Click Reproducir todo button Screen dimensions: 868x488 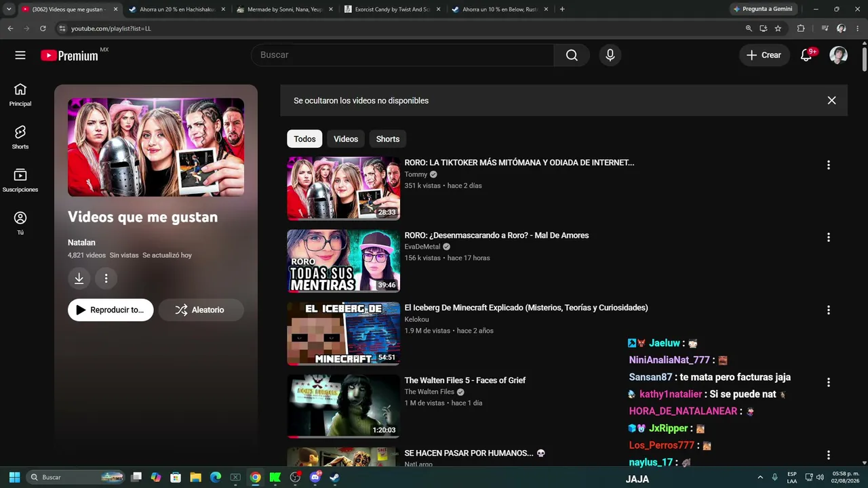pyautogui.click(x=111, y=310)
